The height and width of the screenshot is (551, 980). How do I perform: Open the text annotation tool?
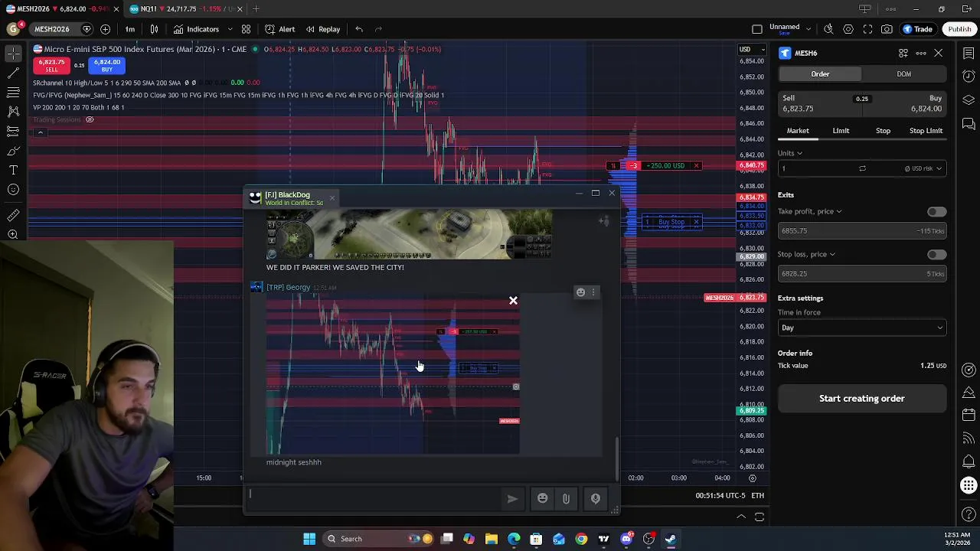(x=13, y=170)
